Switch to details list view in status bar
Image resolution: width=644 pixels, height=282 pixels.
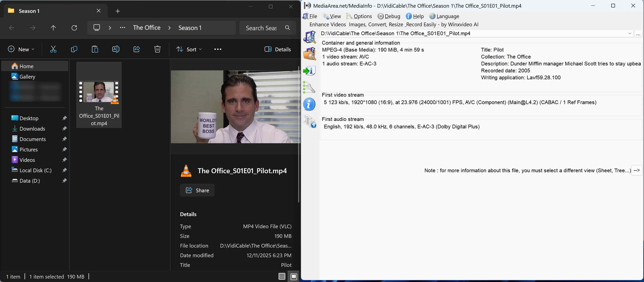[281, 276]
